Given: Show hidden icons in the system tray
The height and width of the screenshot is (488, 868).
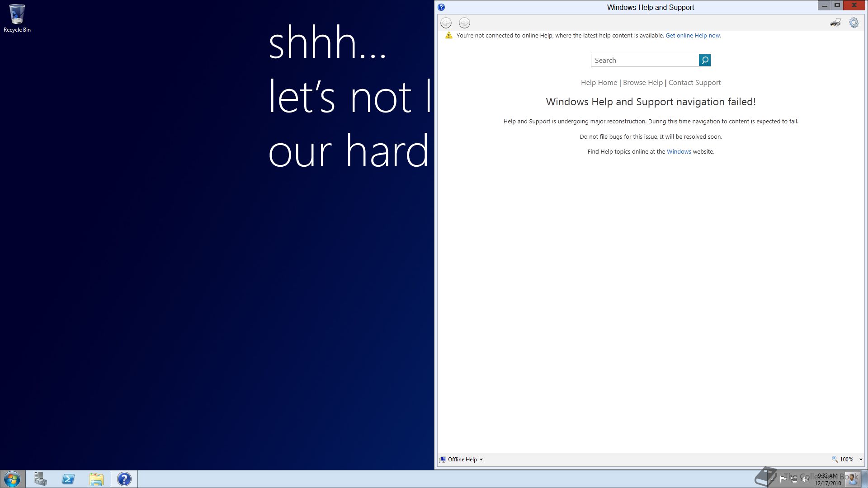Looking at the screenshot, I should pos(772,480).
